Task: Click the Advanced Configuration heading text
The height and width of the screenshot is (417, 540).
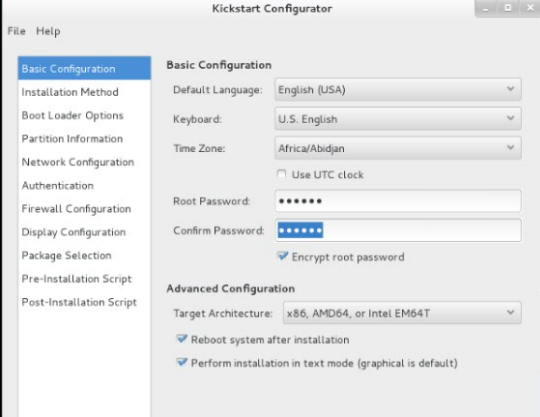Action: pyautogui.click(x=231, y=289)
